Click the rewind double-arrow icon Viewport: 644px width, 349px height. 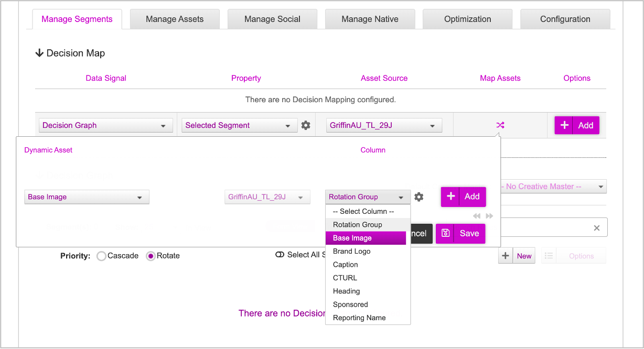477,216
